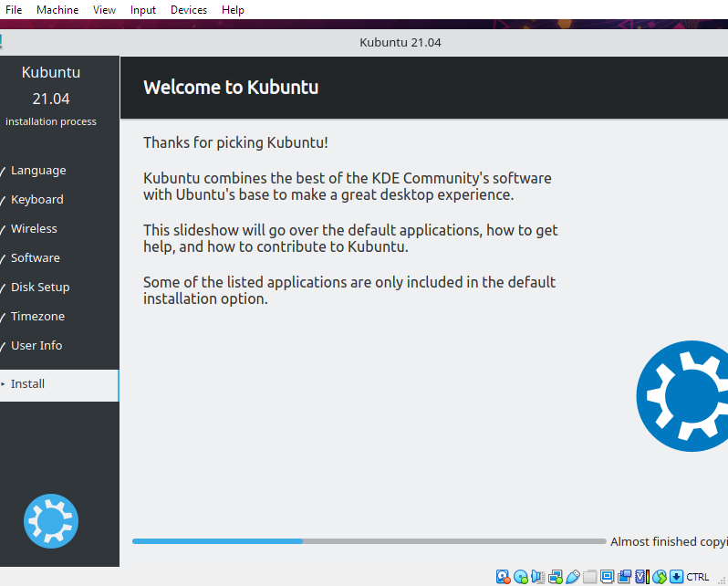The image size is (728, 586).
Task: Open the Input menu
Action: click(143, 10)
